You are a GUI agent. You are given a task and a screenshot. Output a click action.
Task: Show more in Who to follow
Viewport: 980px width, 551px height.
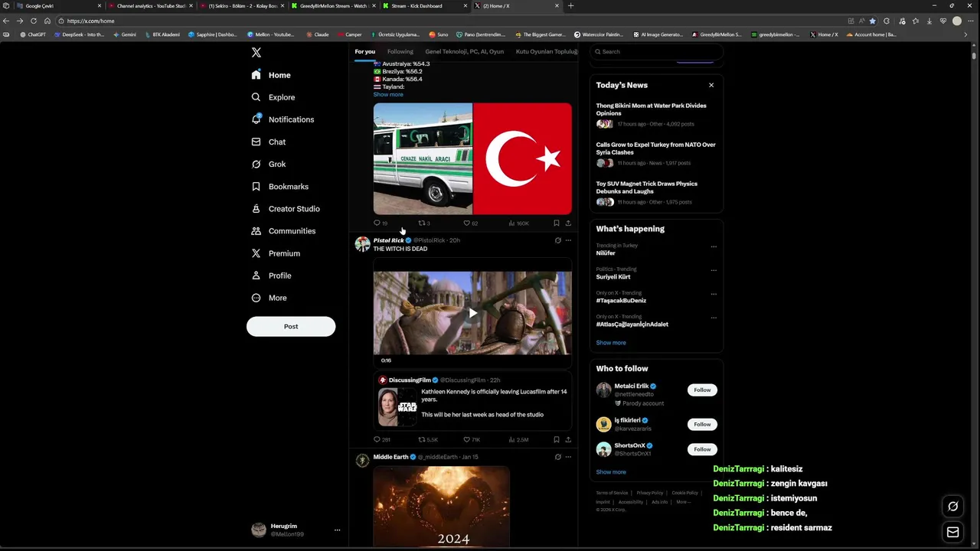(x=611, y=472)
